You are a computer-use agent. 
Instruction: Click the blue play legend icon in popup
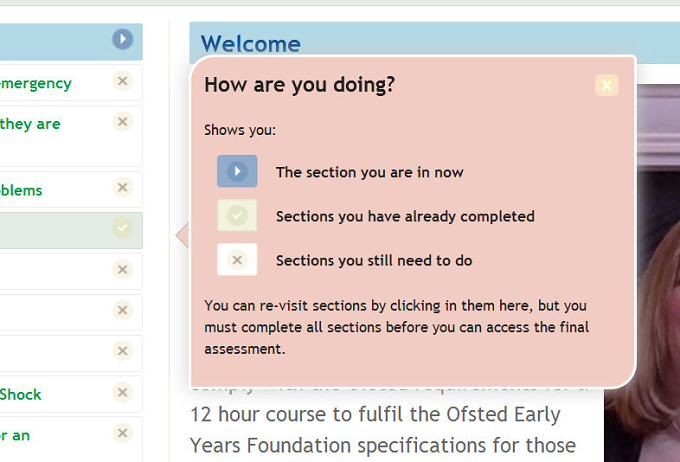[237, 171]
